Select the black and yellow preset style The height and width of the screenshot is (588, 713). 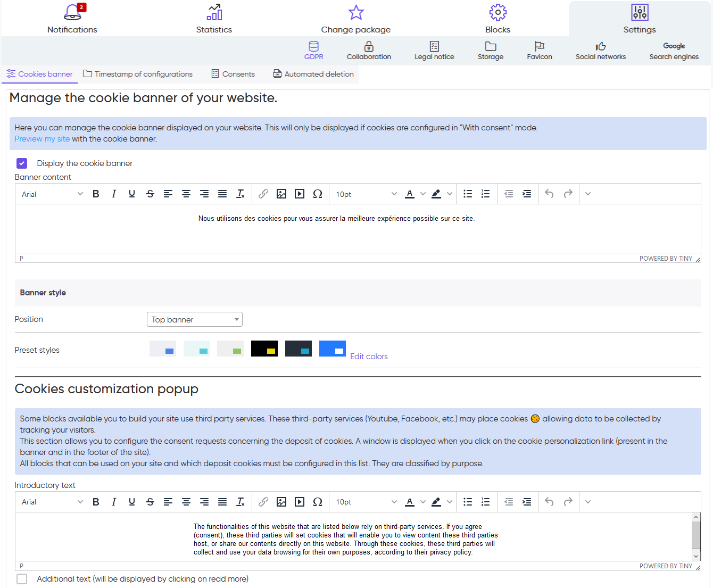click(264, 349)
